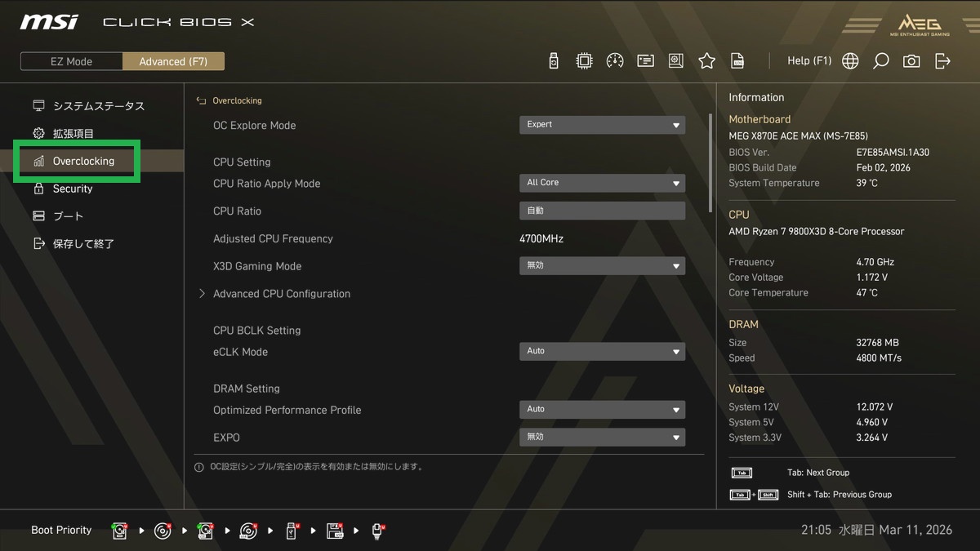Click the globe language icon
The image size is (980, 551).
tap(850, 61)
